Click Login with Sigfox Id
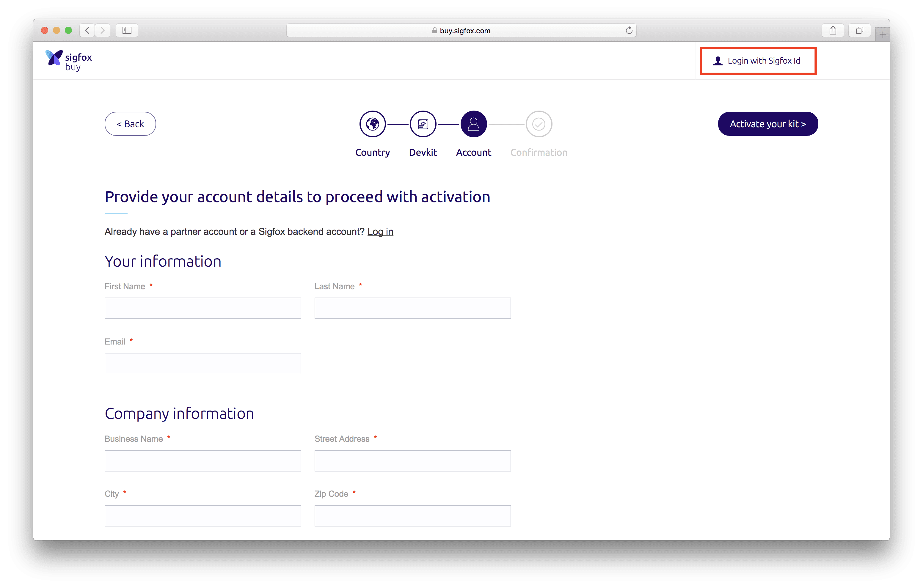923x588 pixels. point(758,61)
